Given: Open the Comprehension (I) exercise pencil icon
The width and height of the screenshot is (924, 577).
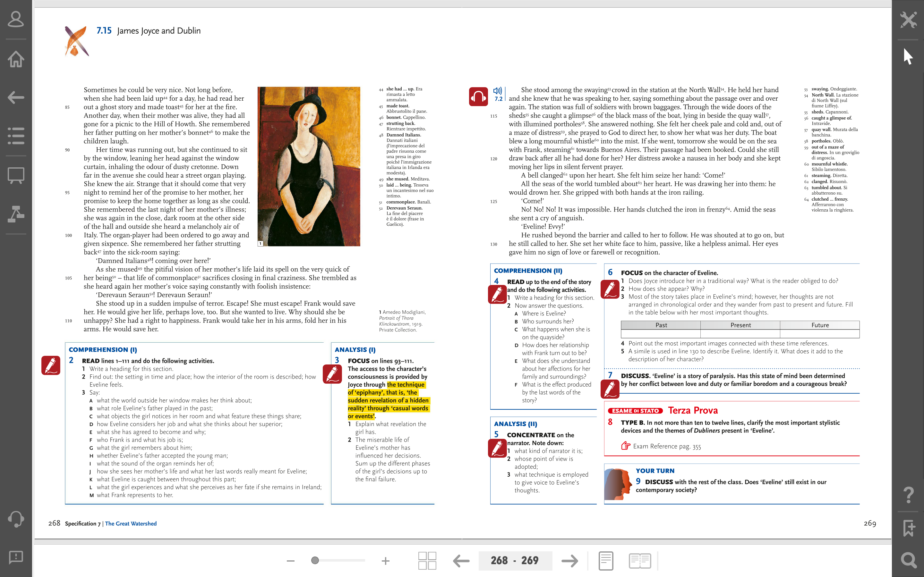Looking at the screenshot, I should pos(51,365).
